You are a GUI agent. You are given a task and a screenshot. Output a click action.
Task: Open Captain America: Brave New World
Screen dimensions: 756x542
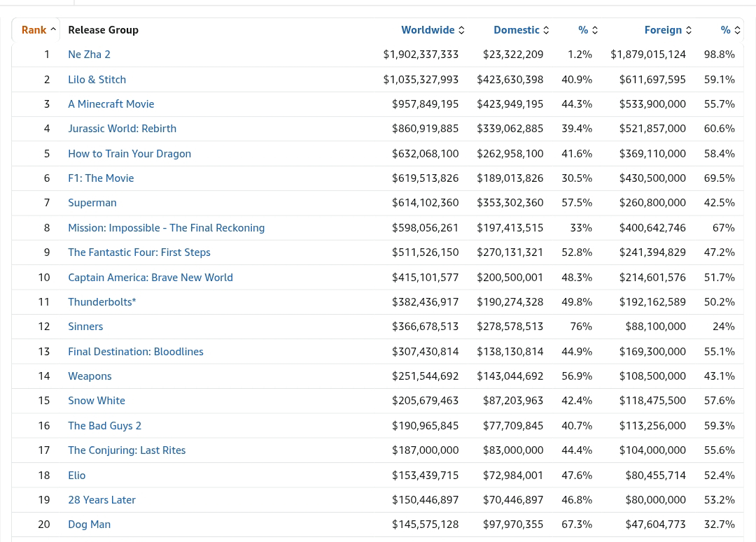point(150,277)
